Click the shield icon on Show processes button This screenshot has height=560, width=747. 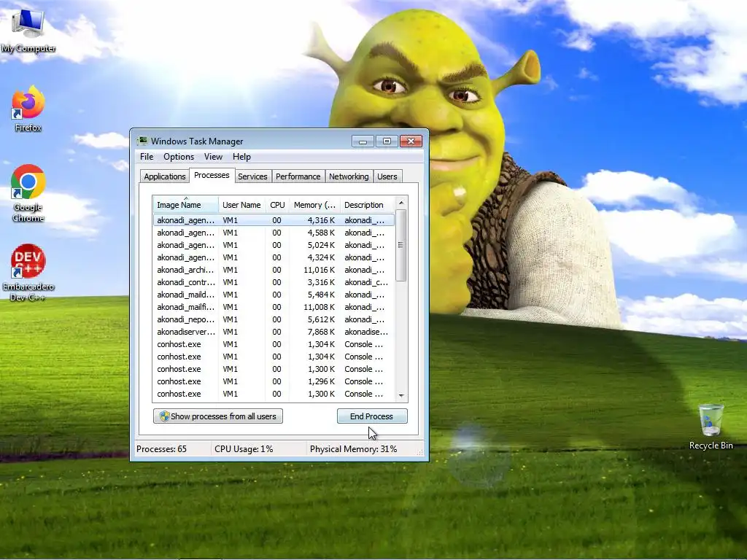[164, 416]
